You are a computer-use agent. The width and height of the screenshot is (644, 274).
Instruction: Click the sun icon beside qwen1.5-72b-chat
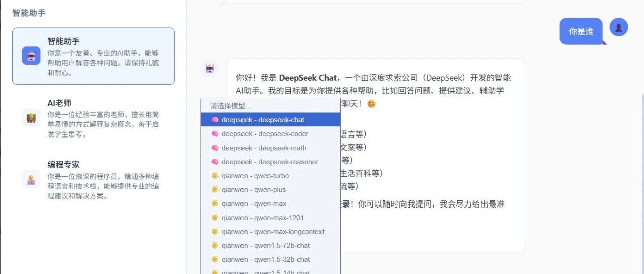tap(215, 246)
